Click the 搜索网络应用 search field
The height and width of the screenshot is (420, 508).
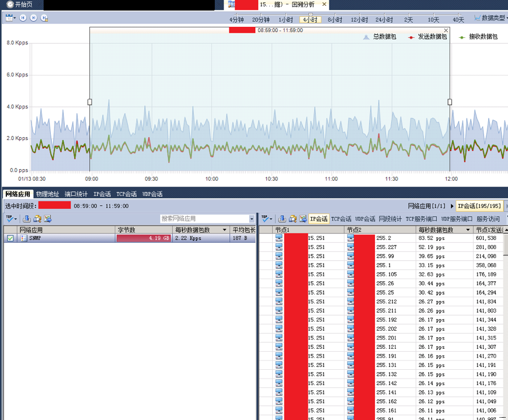204,219
